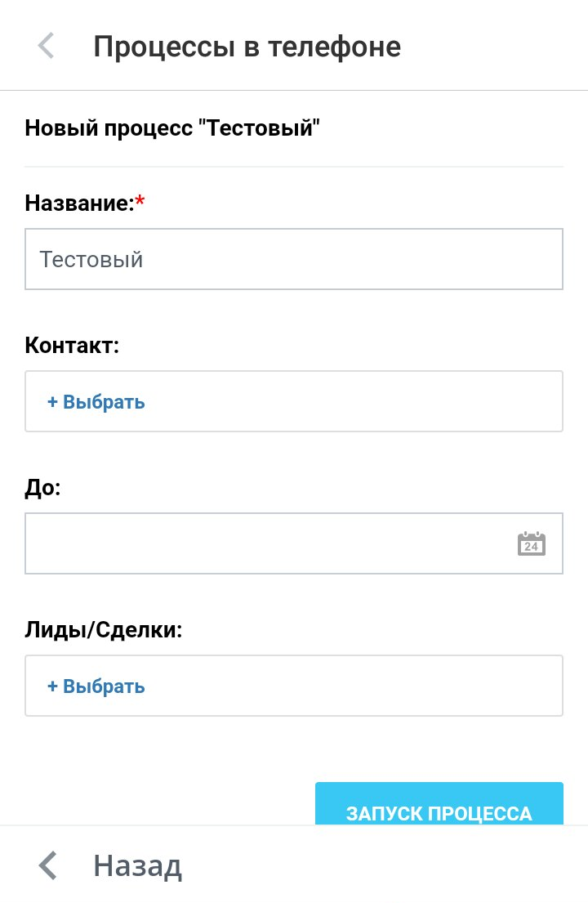Tap the Назад text at bottom
Viewport: 588px width, 903px height.
click(x=137, y=865)
